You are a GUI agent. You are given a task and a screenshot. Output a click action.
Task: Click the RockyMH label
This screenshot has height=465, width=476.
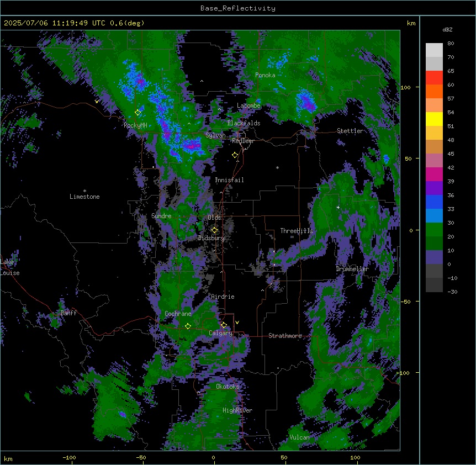(135, 125)
